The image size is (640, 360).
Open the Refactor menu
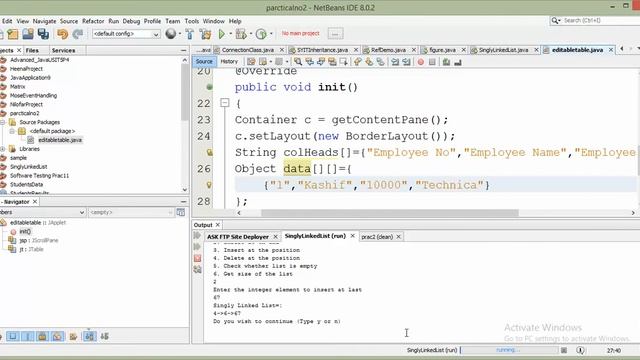93,21
